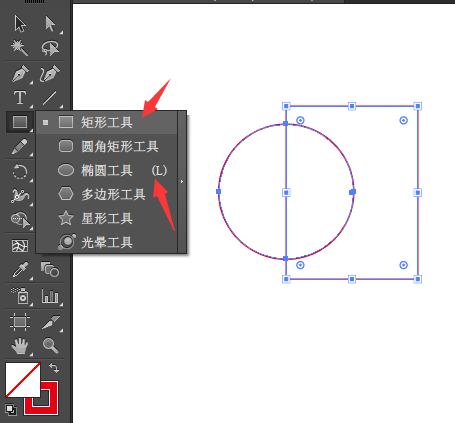Select 星形工具 from the flyout

(106, 218)
